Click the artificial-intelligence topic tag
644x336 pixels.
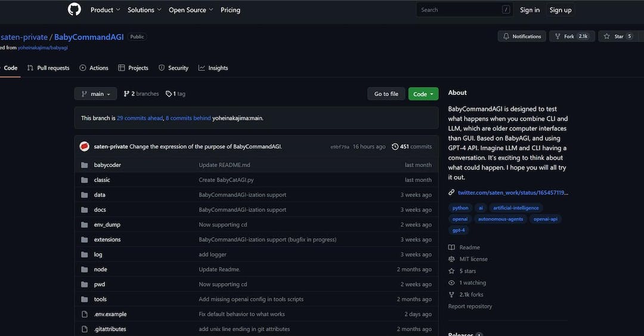pyautogui.click(x=516, y=208)
